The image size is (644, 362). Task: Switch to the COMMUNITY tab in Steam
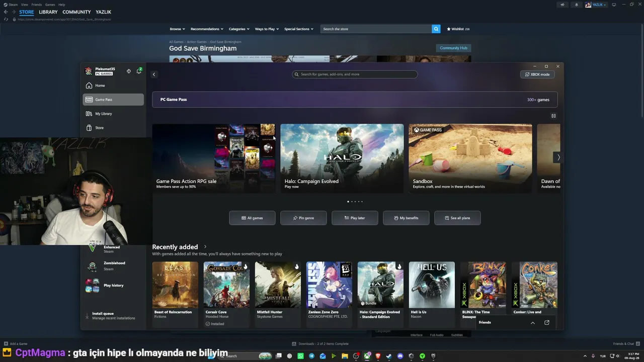tap(76, 12)
